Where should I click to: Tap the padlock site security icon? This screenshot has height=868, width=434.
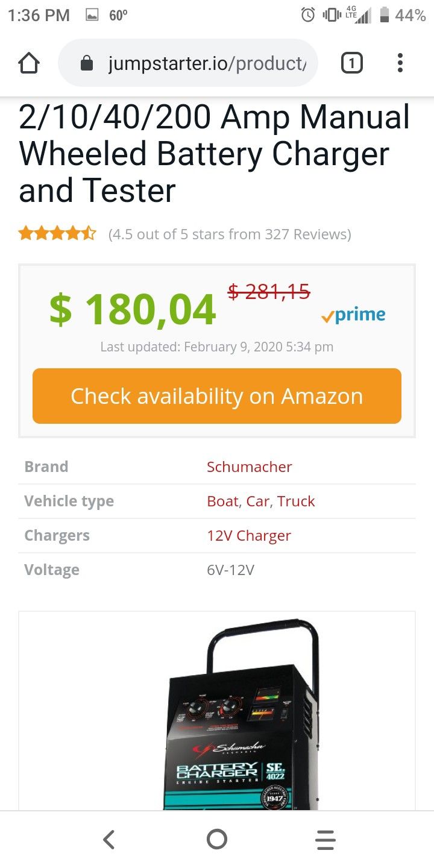point(87,63)
